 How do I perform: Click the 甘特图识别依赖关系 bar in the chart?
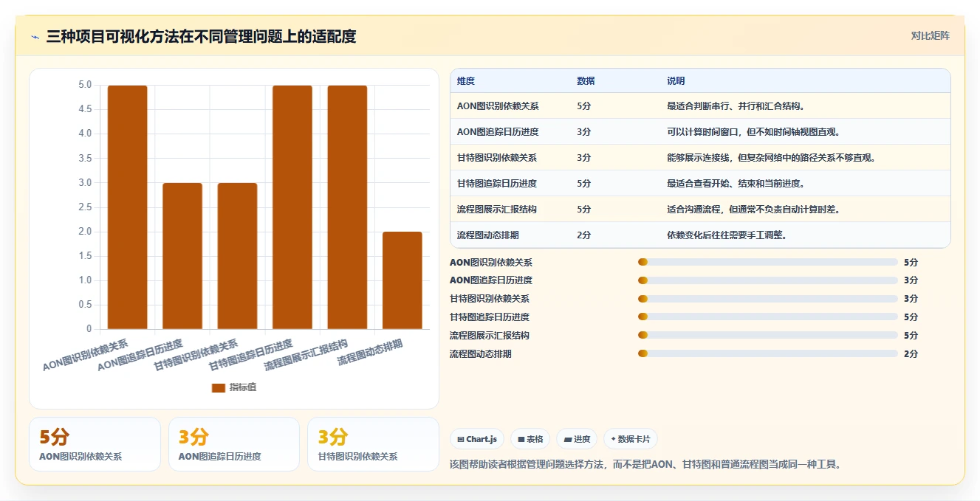[238, 256]
